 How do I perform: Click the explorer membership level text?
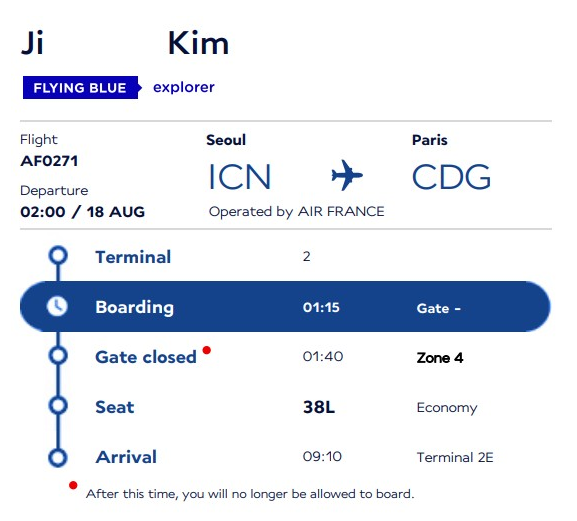tap(184, 88)
